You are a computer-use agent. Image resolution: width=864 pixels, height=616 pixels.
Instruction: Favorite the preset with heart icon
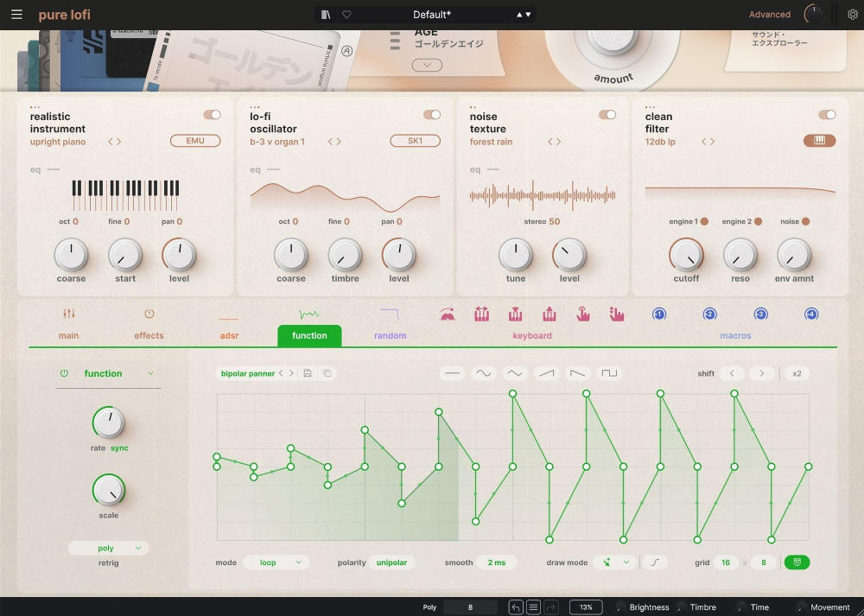click(x=346, y=15)
